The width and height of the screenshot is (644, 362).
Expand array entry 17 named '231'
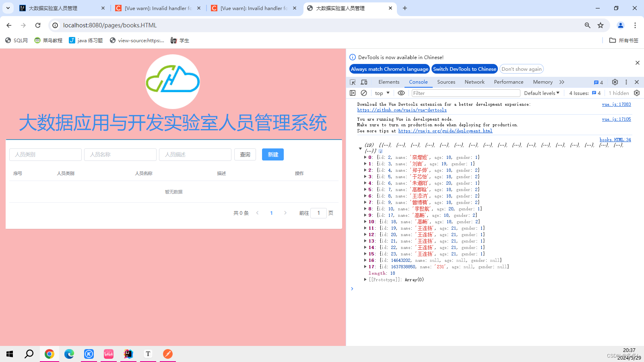[x=365, y=267]
